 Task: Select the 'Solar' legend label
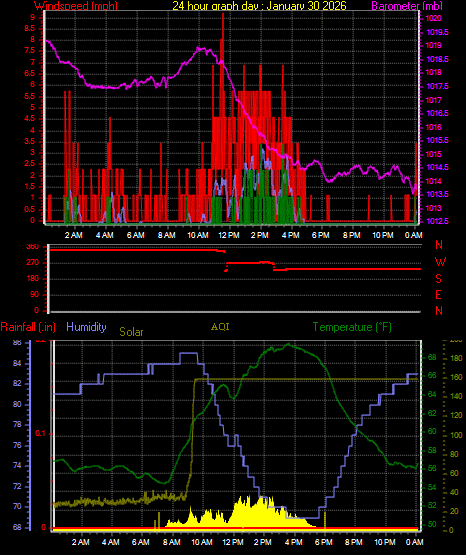pyautogui.click(x=131, y=332)
